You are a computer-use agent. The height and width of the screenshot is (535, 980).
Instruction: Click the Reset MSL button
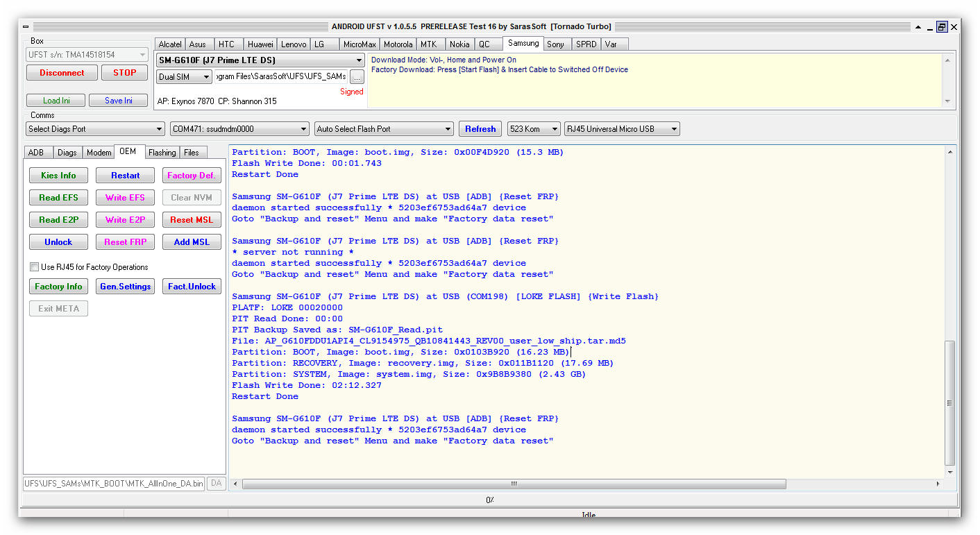tap(192, 220)
